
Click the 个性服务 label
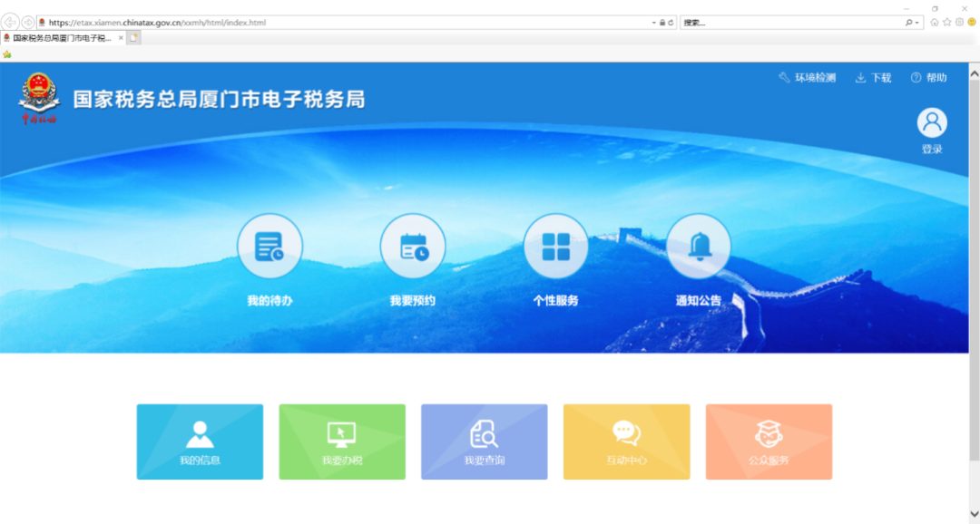(555, 300)
